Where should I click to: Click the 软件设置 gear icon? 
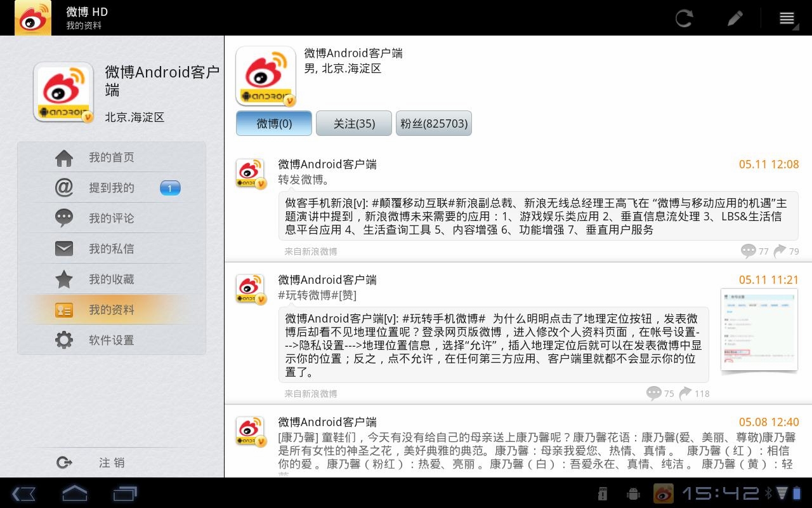(x=64, y=340)
